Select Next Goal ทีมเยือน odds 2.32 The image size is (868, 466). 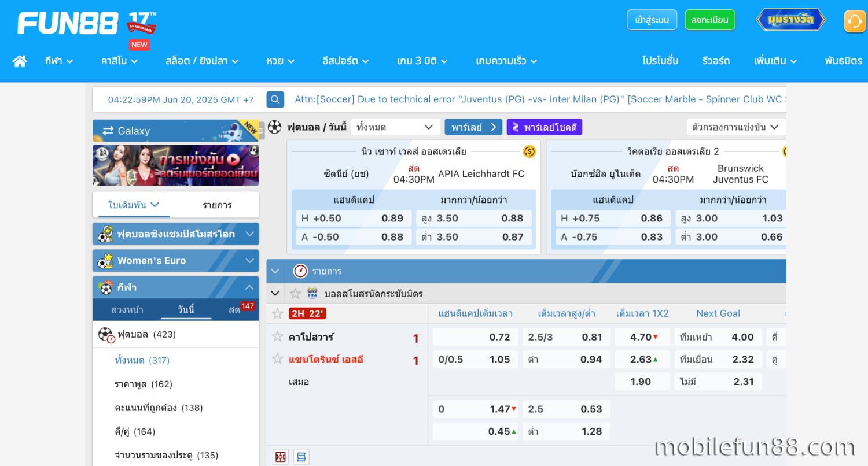pos(718,359)
